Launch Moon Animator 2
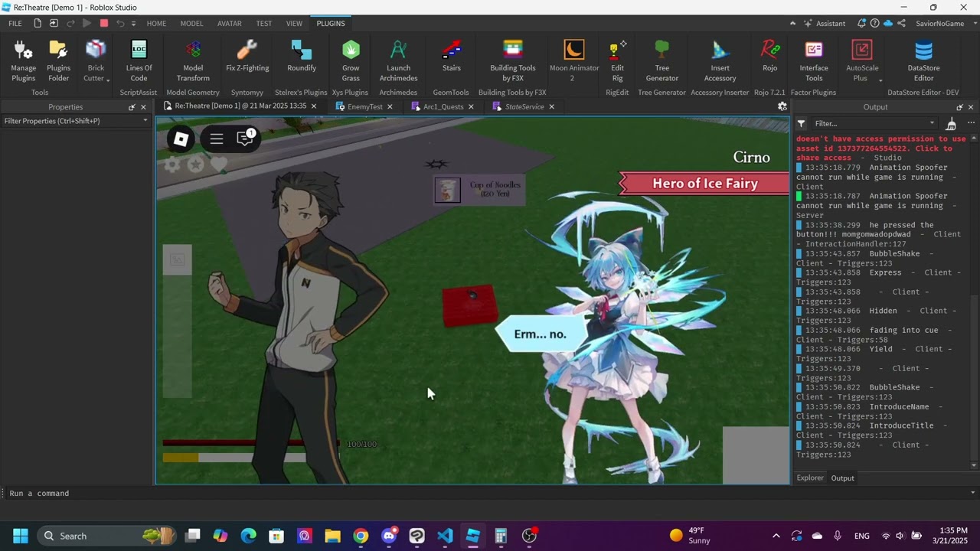 (x=574, y=60)
